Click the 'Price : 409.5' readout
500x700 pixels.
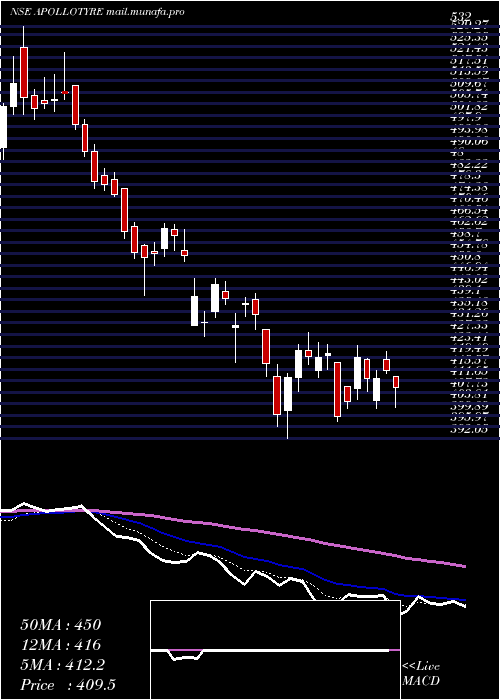68,685
